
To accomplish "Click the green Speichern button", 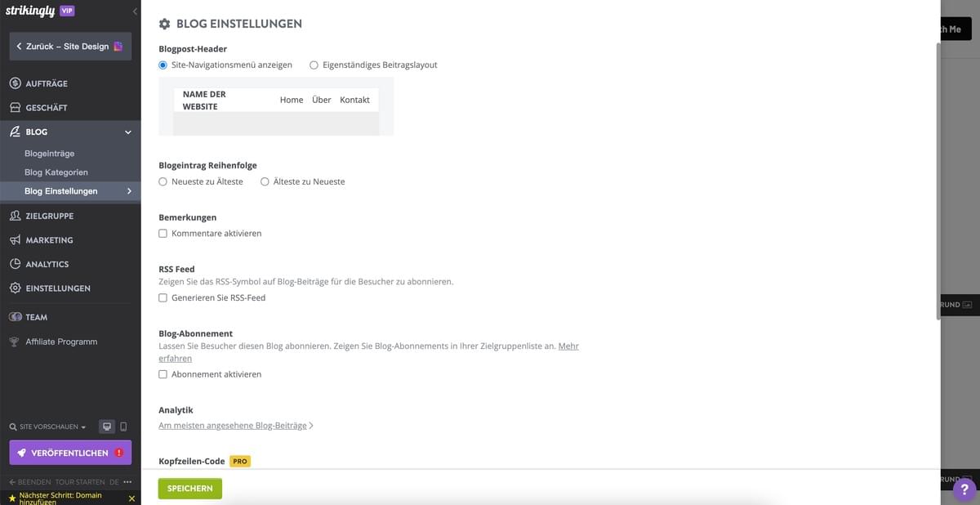I will (189, 486).
